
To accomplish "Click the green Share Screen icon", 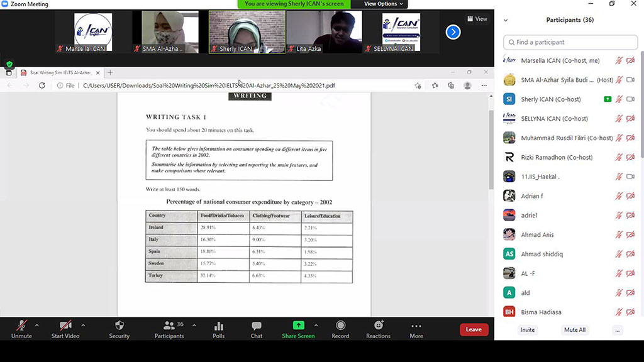I will pyautogui.click(x=298, y=326).
